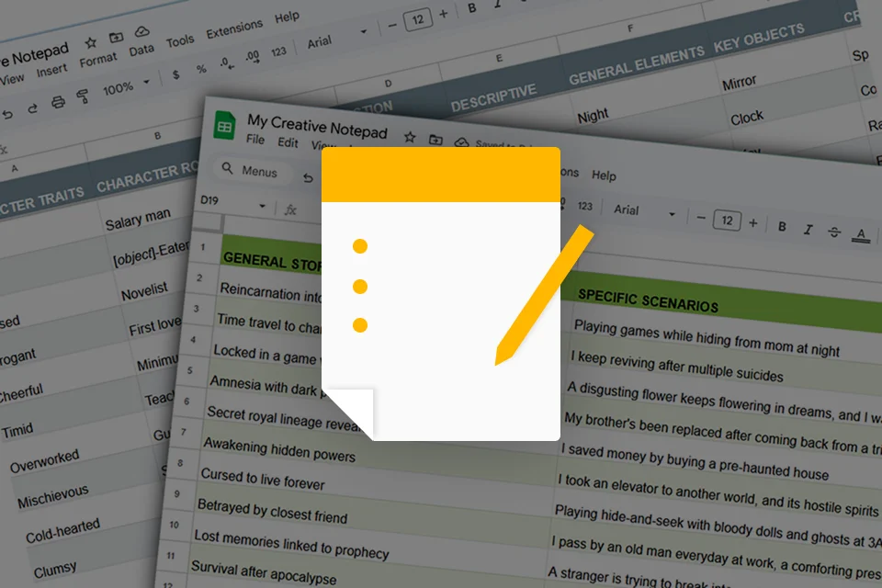
Task: Click the GENERAL ELEMENTS header cell
Action: point(636,66)
